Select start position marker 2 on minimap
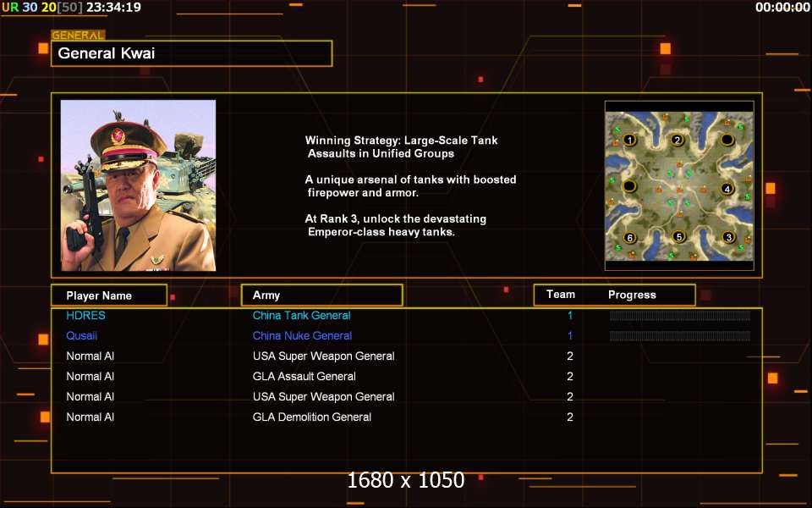 click(677, 140)
